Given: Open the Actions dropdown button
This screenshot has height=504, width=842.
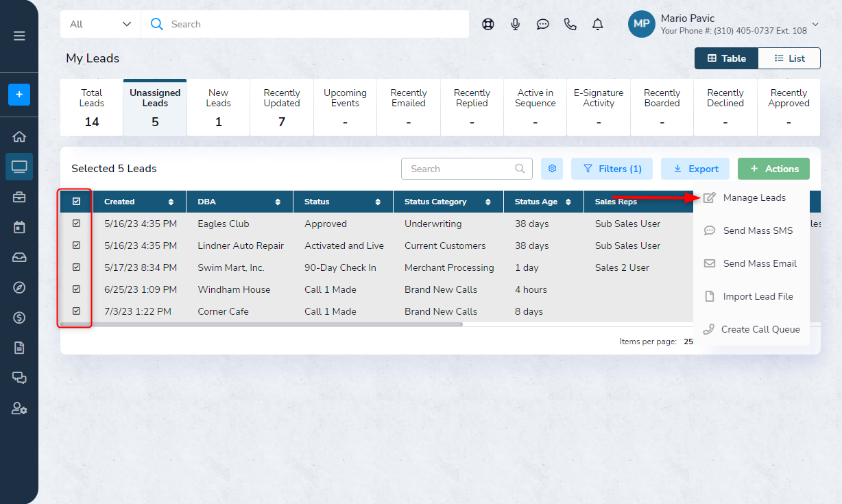Looking at the screenshot, I should click(x=773, y=169).
